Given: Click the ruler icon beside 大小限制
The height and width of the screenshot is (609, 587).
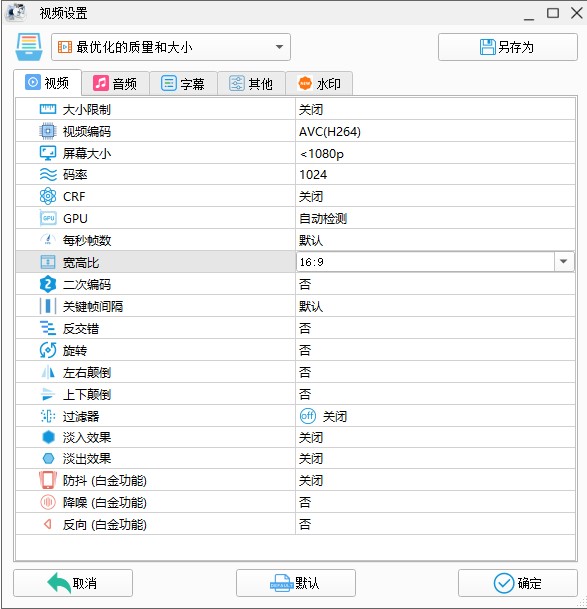Looking at the screenshot, I should 48,110.
